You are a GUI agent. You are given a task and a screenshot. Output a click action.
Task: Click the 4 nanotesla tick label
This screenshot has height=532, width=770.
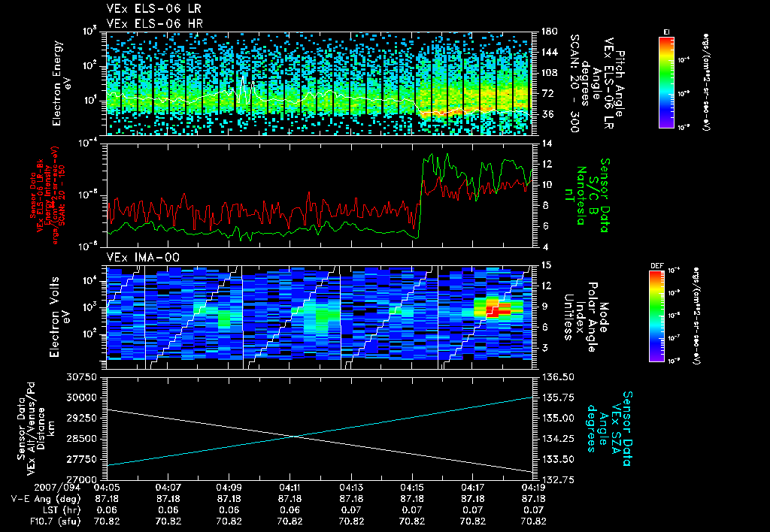(x=544, y=247)
